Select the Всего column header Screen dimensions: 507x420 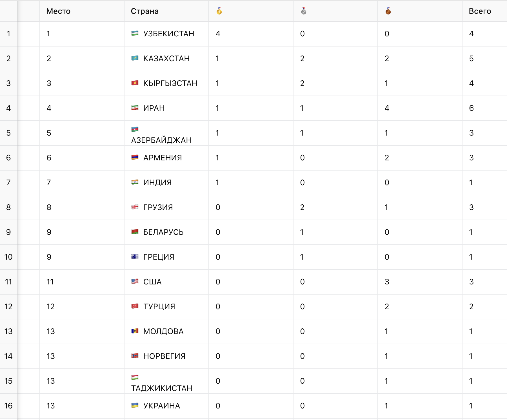tap(485, 11)
